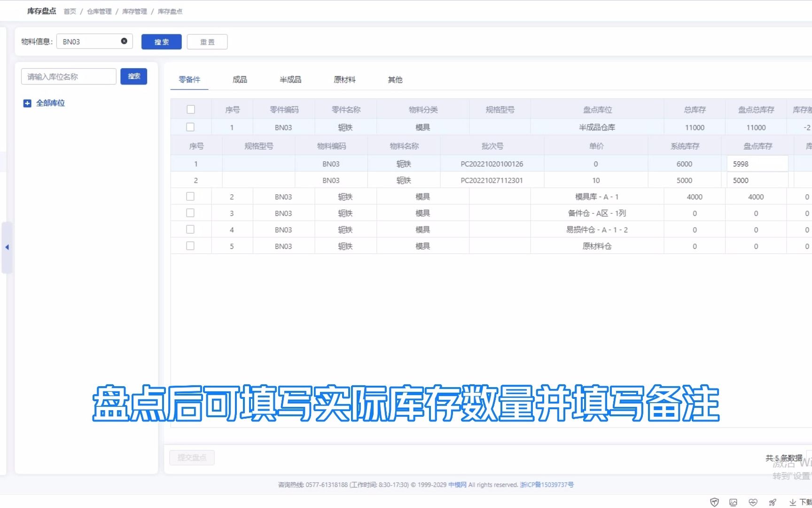812x508 pixels.
Task: Click the 易损件仓 - A - 1 - 2 location cell
Action: point(597,230)
